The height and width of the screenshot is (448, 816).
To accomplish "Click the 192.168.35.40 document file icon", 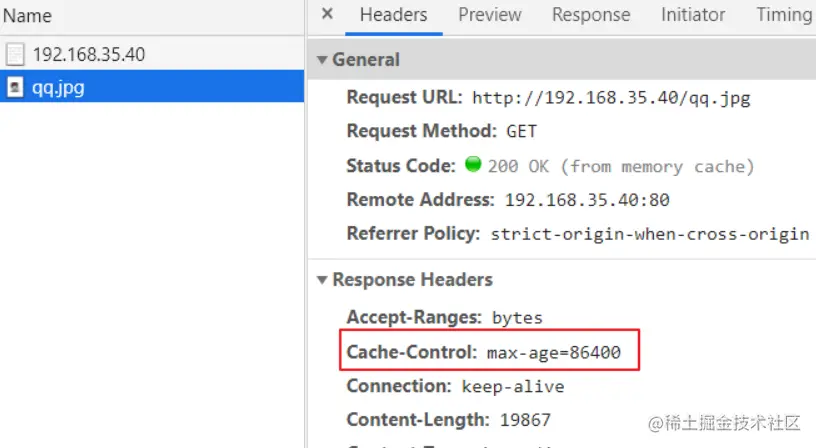I will click(15, 54).
